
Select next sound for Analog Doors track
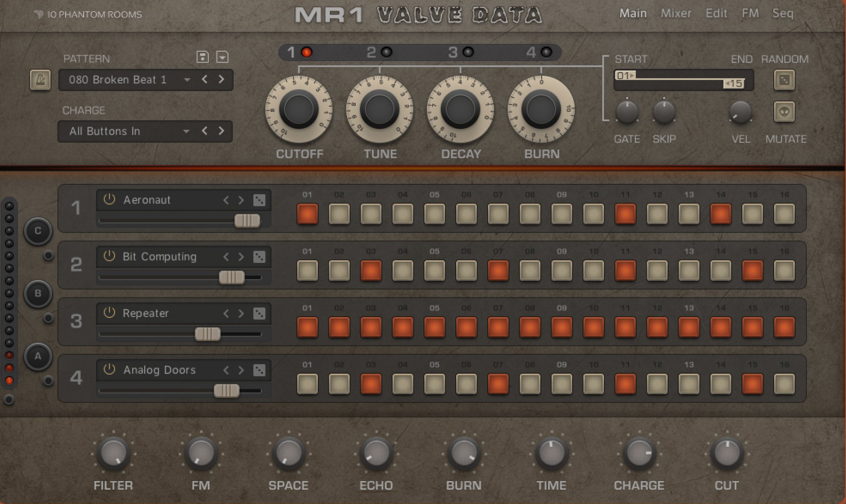(x=241, y=370)
